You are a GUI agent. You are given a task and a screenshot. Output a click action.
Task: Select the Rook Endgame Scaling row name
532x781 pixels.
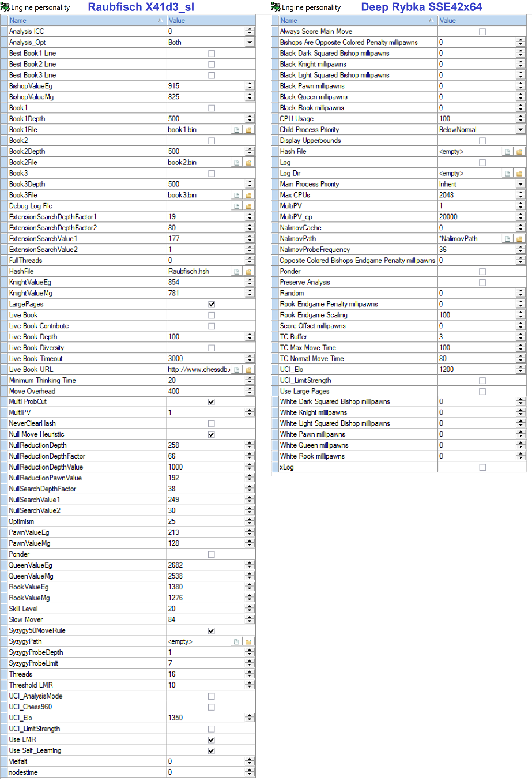[314, 315]
